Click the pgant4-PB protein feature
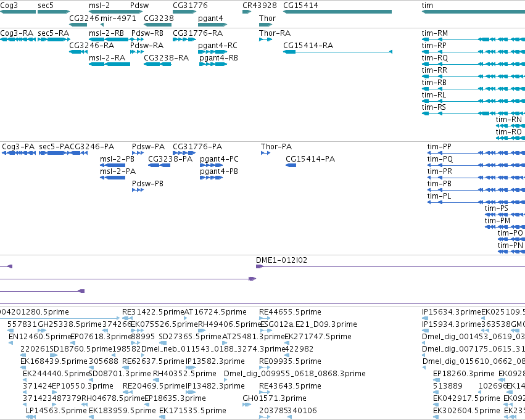Image resolution: width=525 pixels, height=420 pixels. click(x=211, y=178)
